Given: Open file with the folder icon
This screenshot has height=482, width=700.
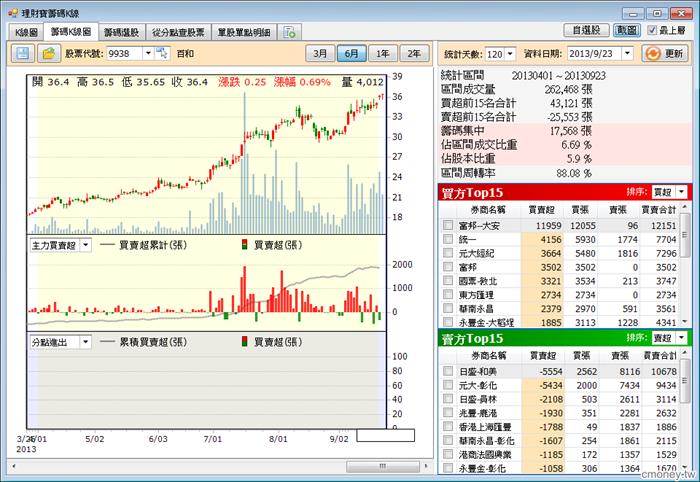Looking at the screenshot, I should tap(49, 54).
